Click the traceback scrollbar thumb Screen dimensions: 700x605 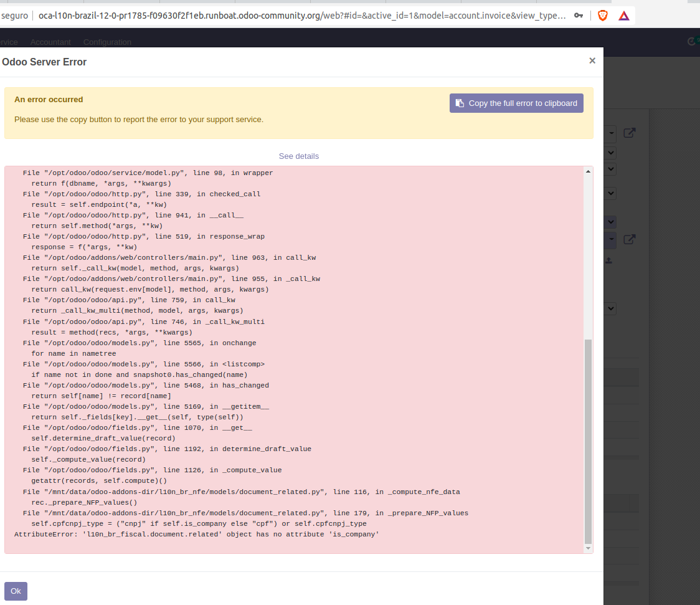(588, 442)
